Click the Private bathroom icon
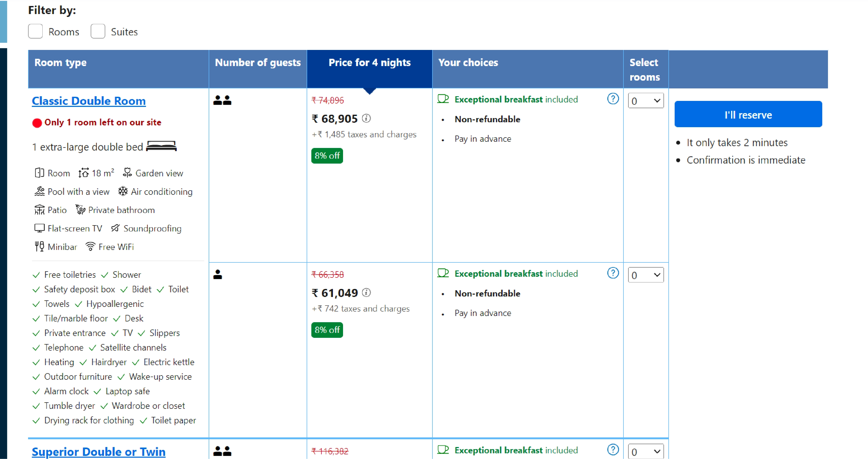The image size is (868, 459). tap(80, 209)
